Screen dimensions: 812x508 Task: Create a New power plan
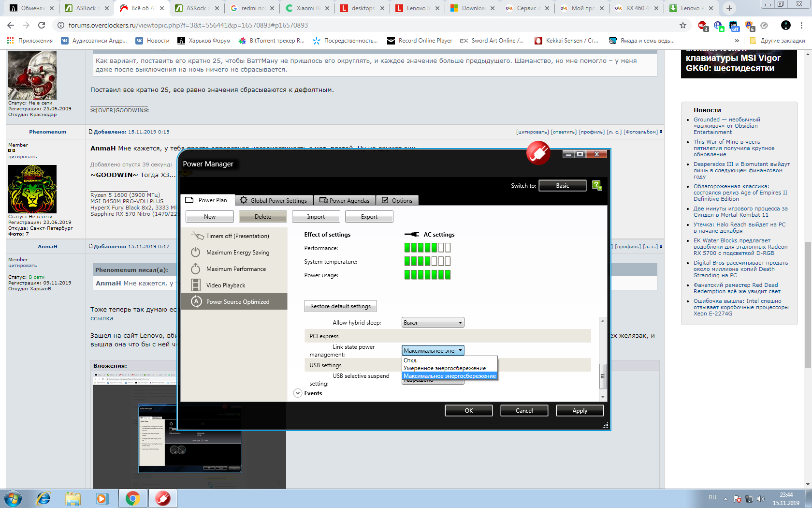pyautogui.click(x=210, y=217)
